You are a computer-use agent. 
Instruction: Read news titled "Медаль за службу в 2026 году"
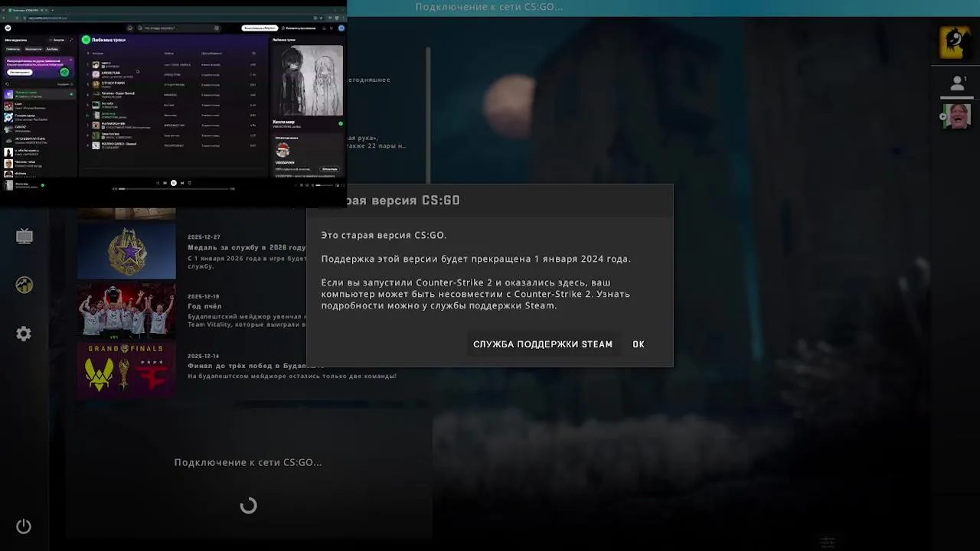(247, 247)
